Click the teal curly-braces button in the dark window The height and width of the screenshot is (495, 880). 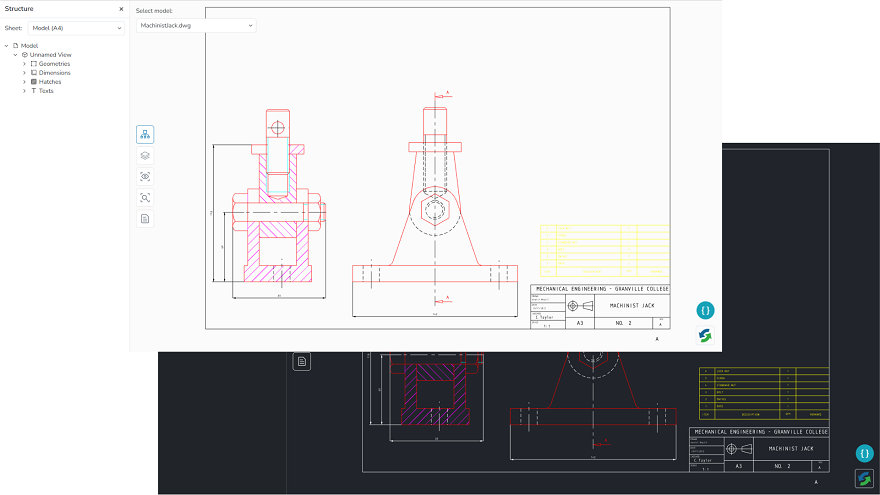[865, 453]
